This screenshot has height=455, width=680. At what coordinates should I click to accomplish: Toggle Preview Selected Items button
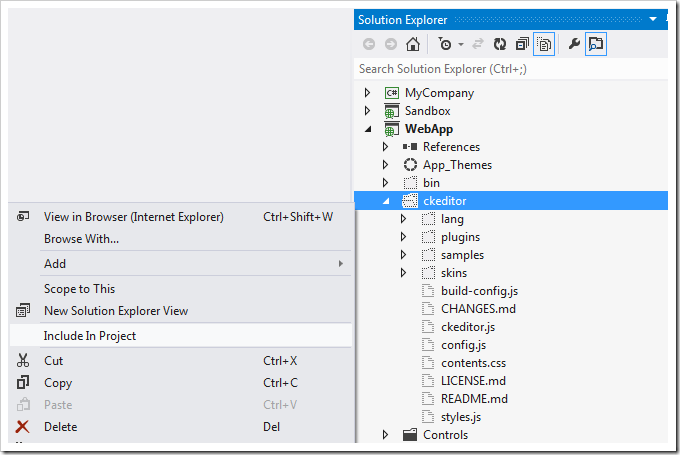tap(596, 44)
